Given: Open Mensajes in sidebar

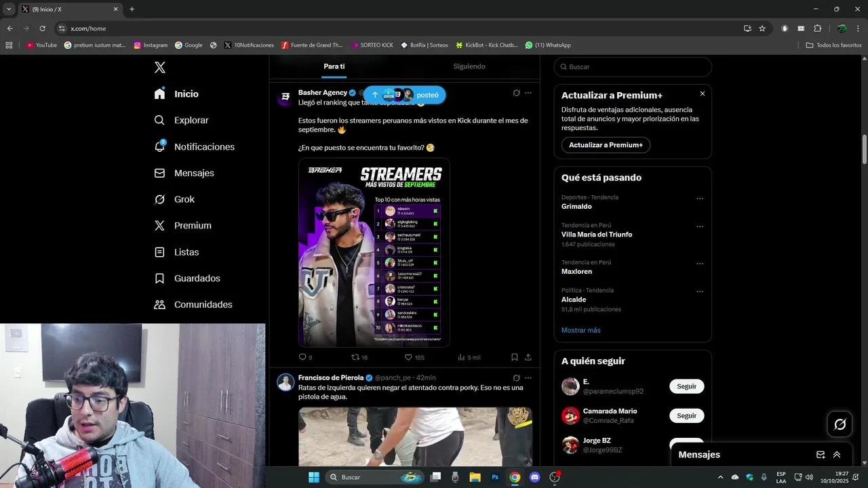Looking at the screenshot, I should tap(184, 173).
